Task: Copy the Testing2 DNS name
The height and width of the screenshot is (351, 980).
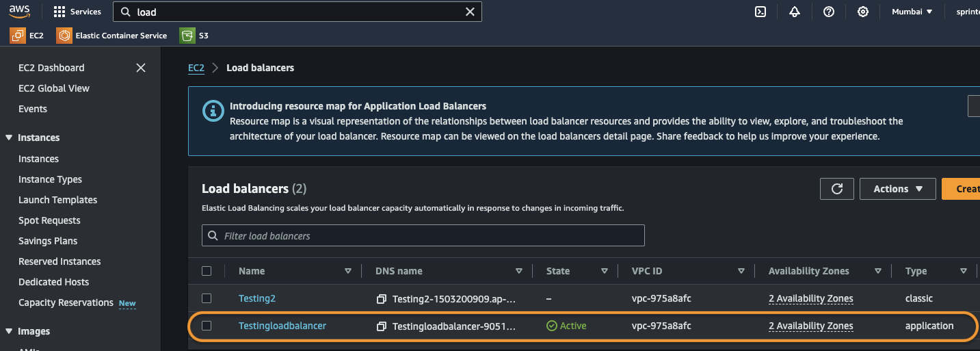Action: [x=382, y=299]
